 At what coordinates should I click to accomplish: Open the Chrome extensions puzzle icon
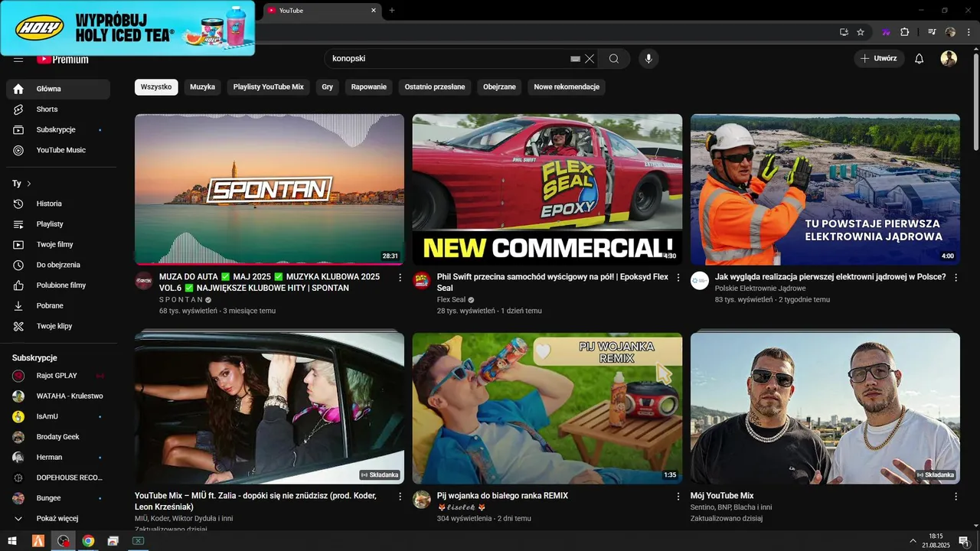pos(905,32)
